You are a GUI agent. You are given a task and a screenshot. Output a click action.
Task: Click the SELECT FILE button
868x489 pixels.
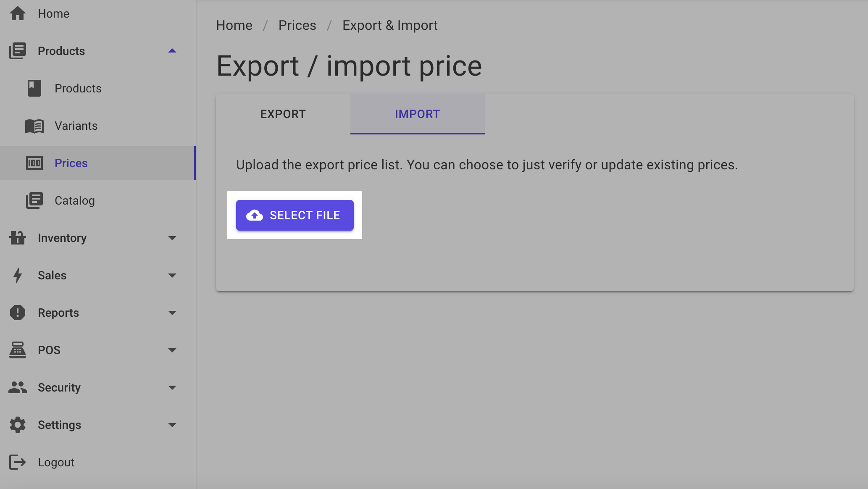point(295,215)
